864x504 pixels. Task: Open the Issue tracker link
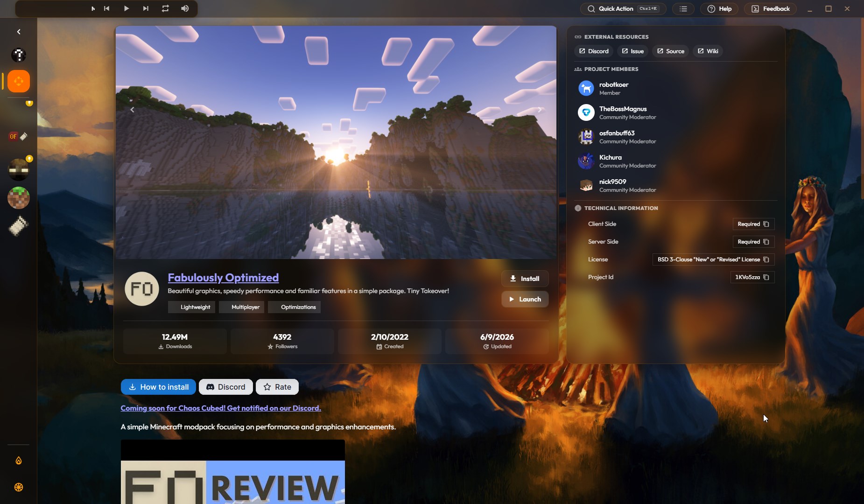pyautogui.click(x=632, y=51)
